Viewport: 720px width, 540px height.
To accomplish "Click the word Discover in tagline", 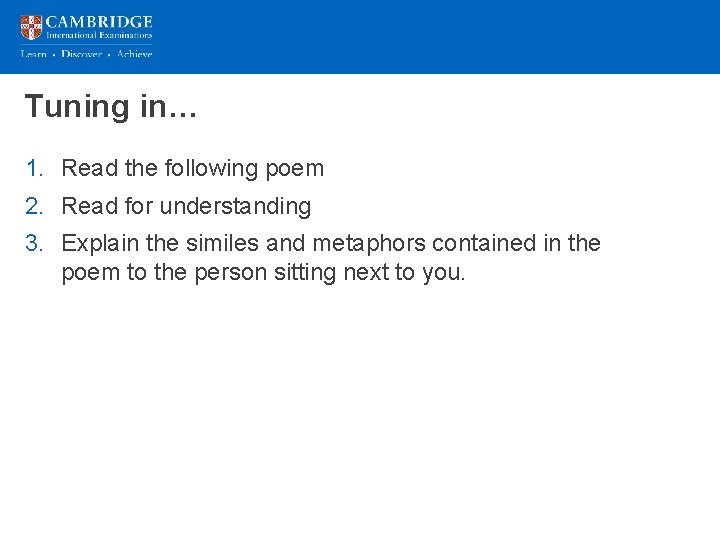I will (x=81, y=54).
